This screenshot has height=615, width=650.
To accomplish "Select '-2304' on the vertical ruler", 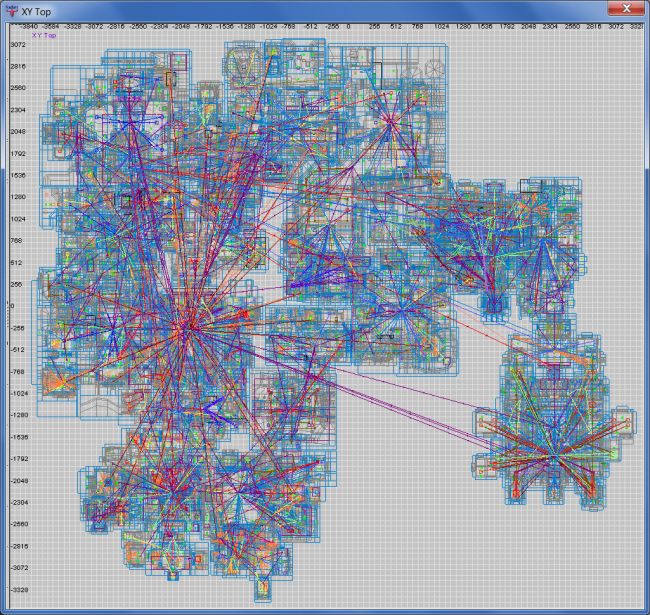I will (19, 502).
